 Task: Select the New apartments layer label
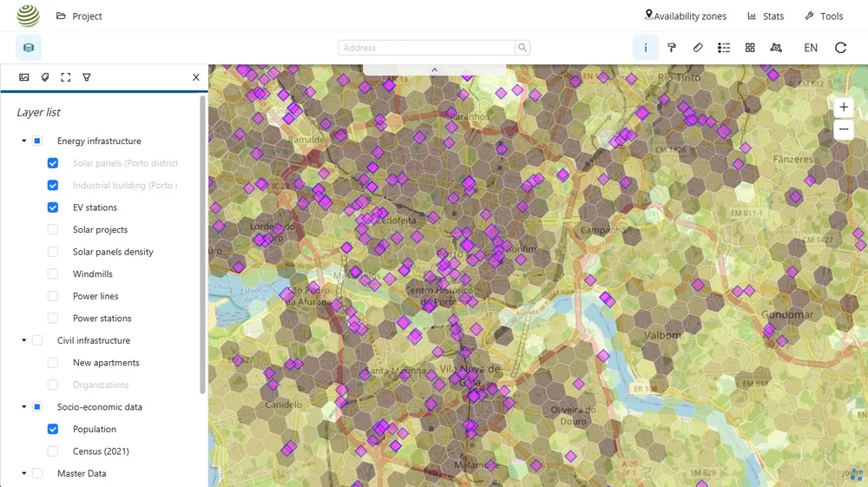[x=106, y=363]
